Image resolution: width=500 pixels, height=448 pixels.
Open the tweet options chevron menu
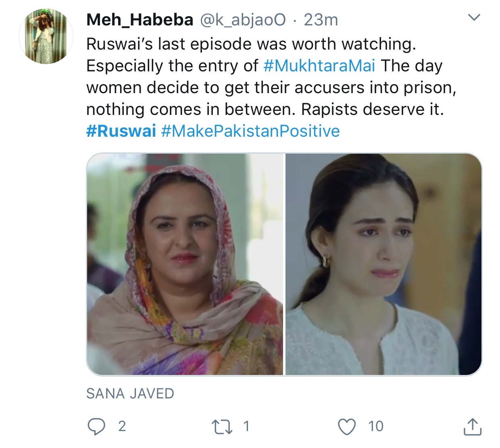click(x=475, y=17)
